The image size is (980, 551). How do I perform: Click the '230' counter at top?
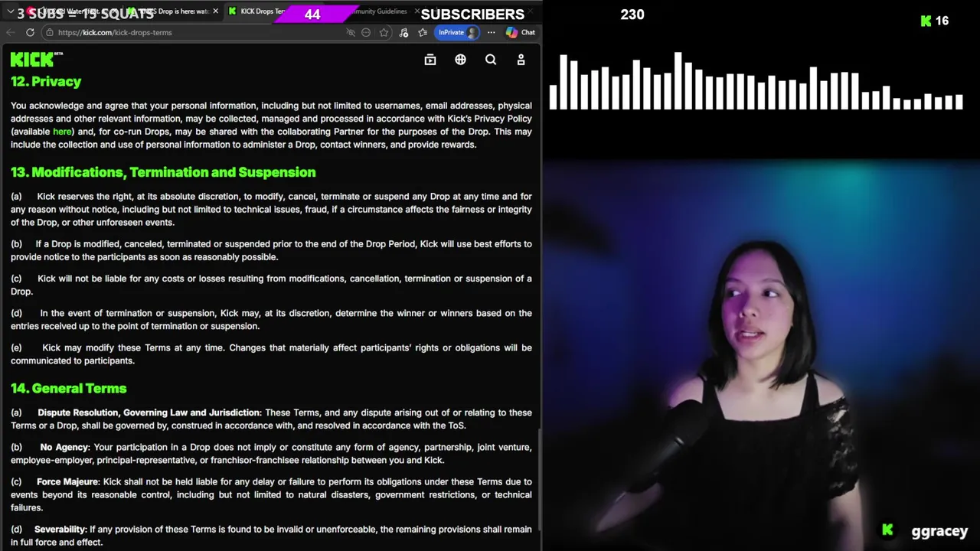(632, 15)
